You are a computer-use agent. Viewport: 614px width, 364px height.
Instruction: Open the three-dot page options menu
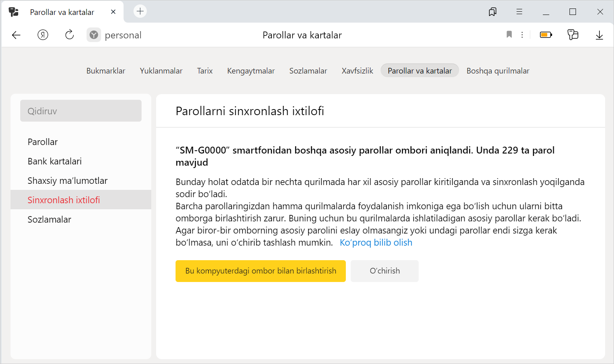(x=522, y=35)
